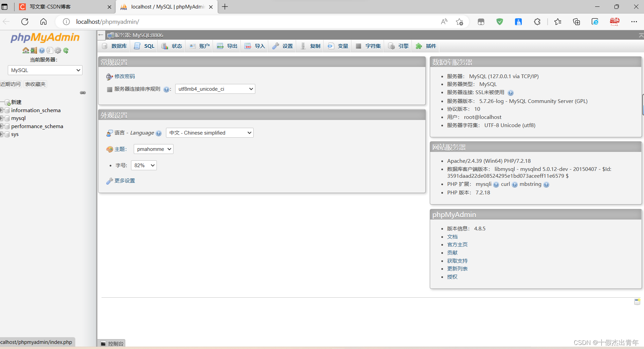Click help icon beside SSL未被使用

click(511, 93)
